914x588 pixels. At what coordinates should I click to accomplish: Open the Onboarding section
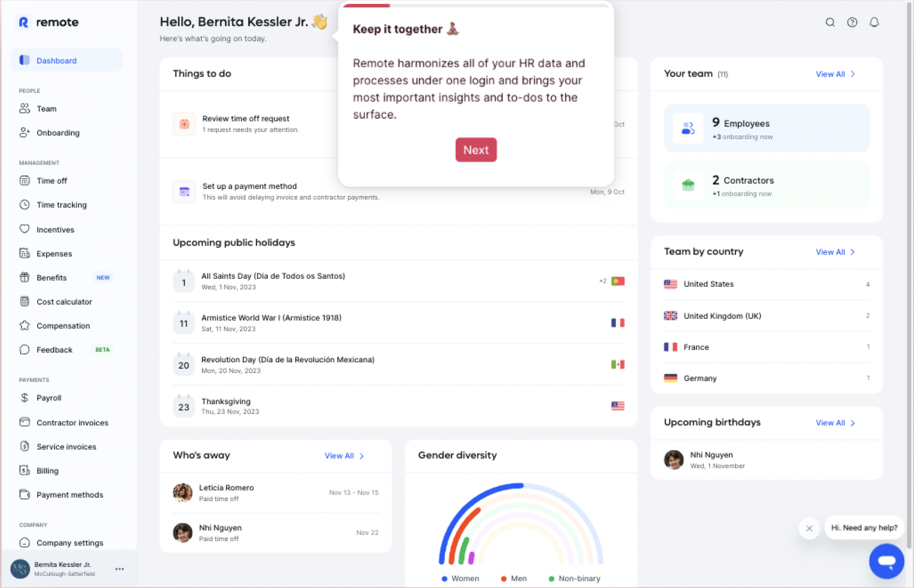58,132
